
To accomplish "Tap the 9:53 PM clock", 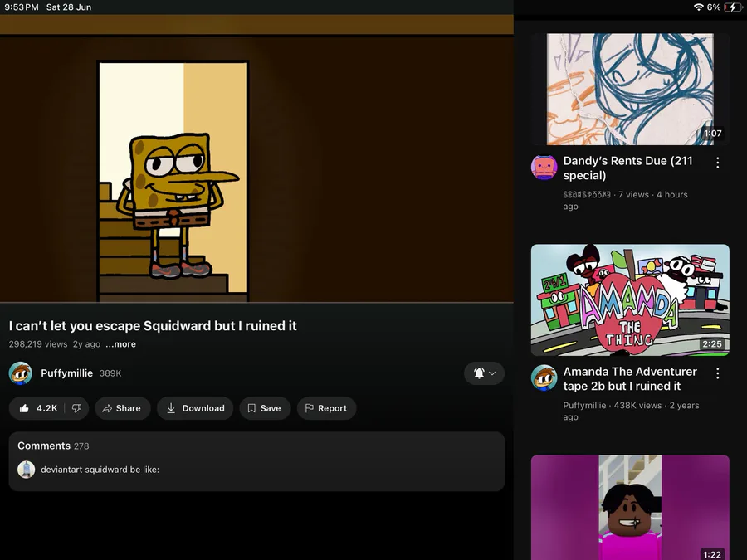I will 22,7.
